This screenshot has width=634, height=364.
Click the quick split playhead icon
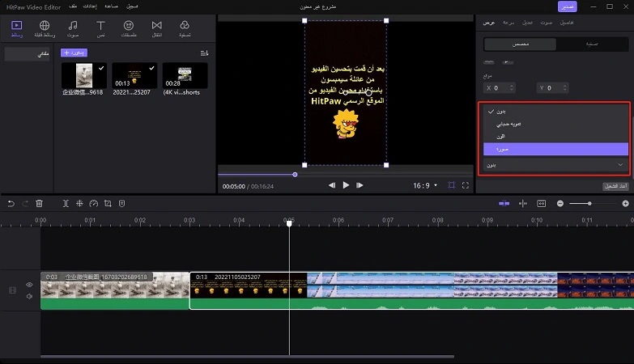point(523,204)
